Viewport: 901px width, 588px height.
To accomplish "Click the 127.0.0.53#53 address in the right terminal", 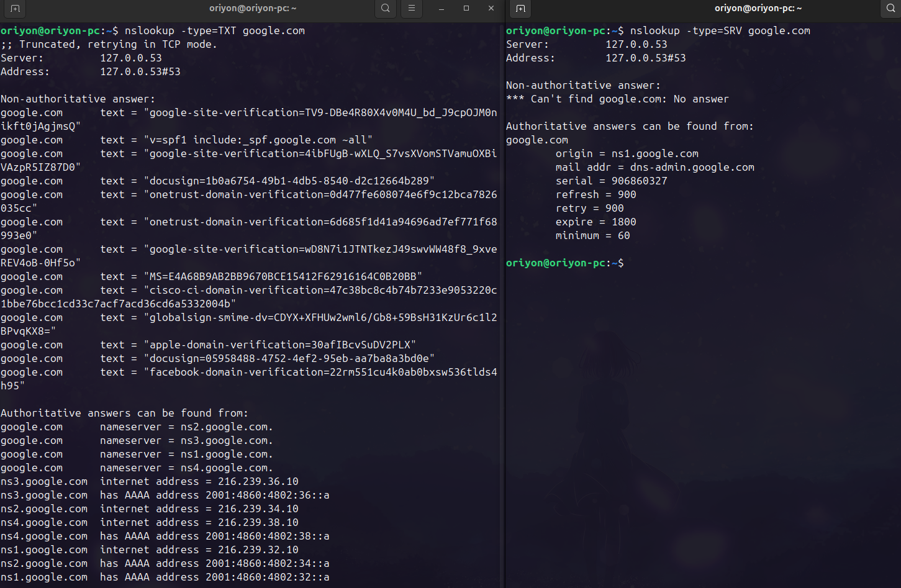I will tap(646, 58).
